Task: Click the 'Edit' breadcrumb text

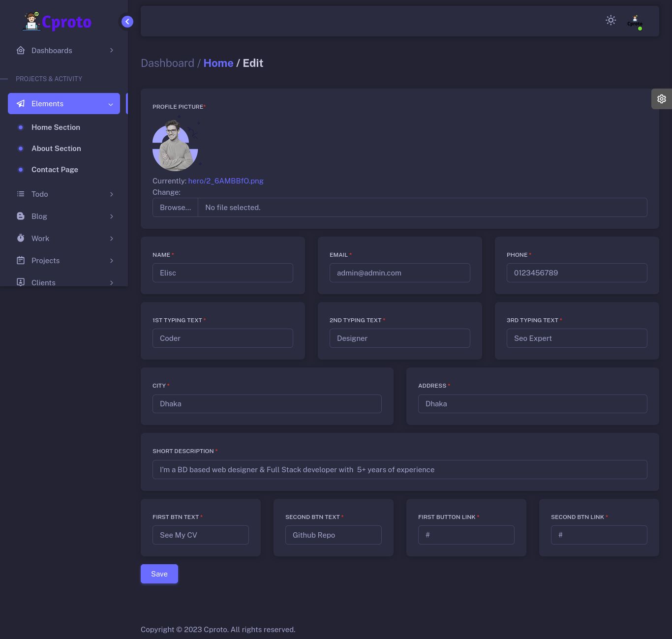Action: 253,63
